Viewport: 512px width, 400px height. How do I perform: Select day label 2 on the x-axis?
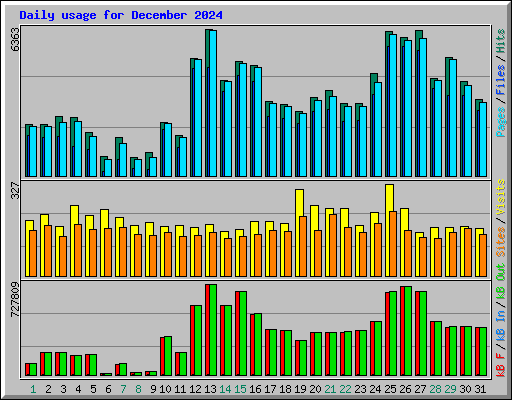(48, 389)
